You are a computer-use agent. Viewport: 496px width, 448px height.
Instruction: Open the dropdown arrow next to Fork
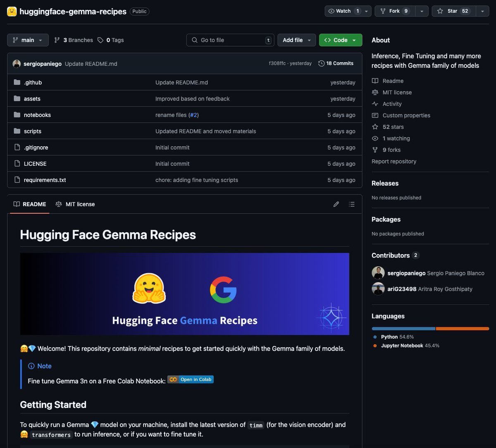422,11
